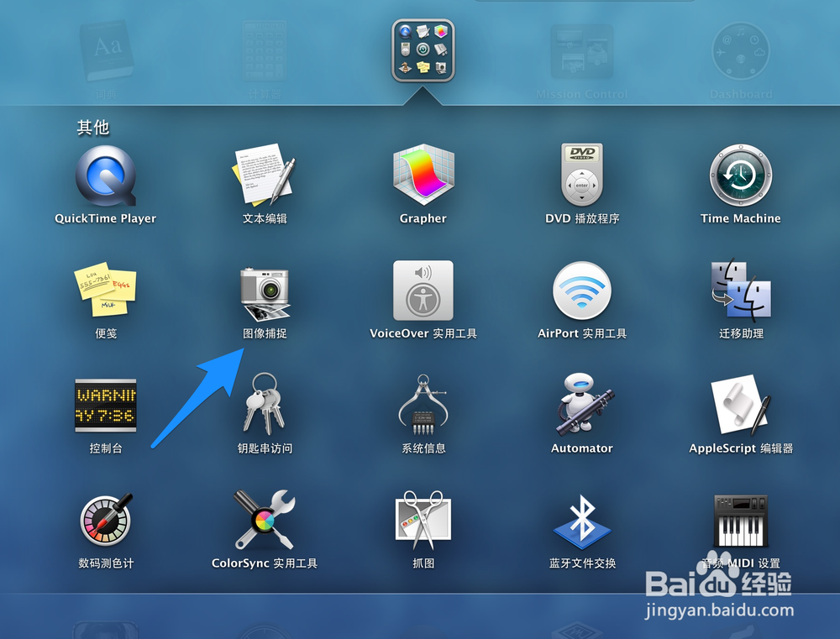Open 蓝牙文件交换 Bluetooth exchange

[x=582, y=521]
